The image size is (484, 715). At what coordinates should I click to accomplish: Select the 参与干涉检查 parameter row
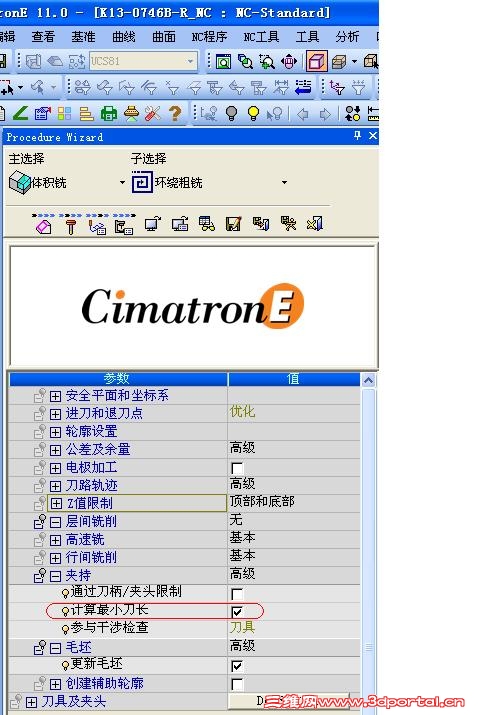point(184,628)
